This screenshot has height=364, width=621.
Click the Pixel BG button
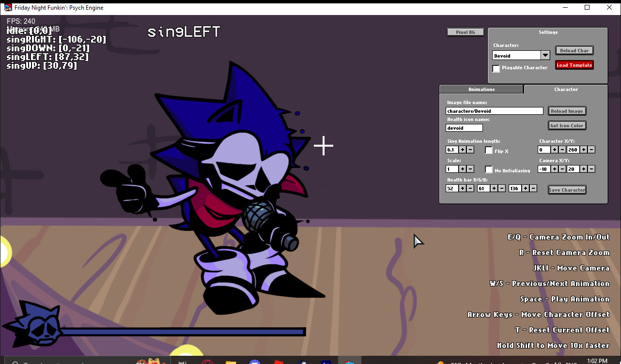click(466, 32)
